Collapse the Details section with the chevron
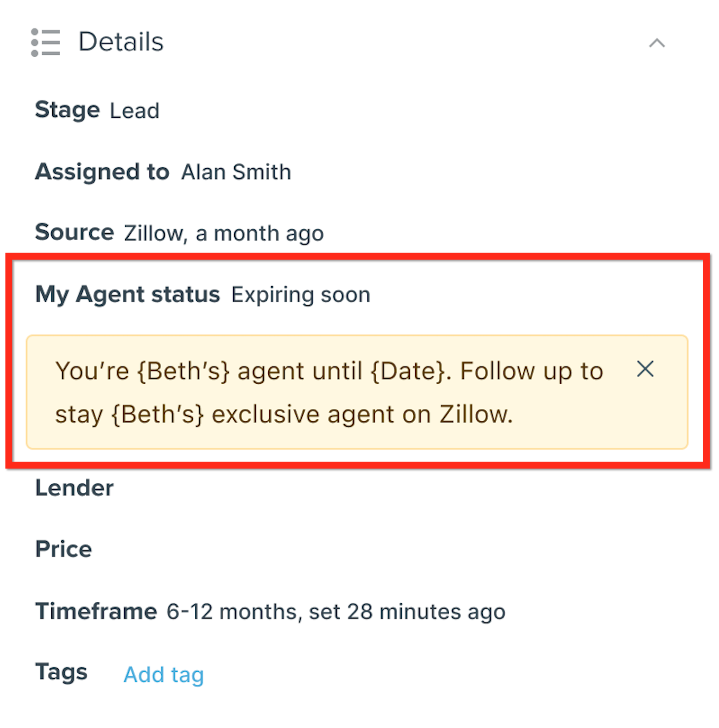 (656, 43)
